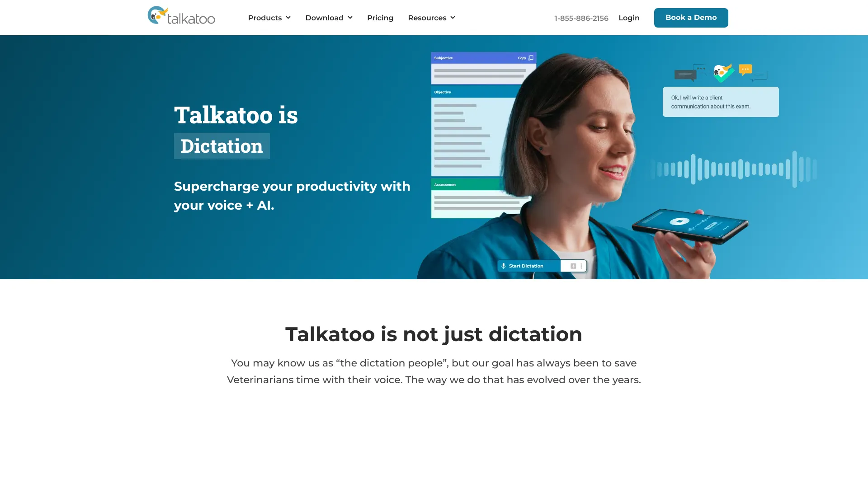Expand the Resources dropdown menu
Viewport: 868px width, 488px height.
click(432, 17)
